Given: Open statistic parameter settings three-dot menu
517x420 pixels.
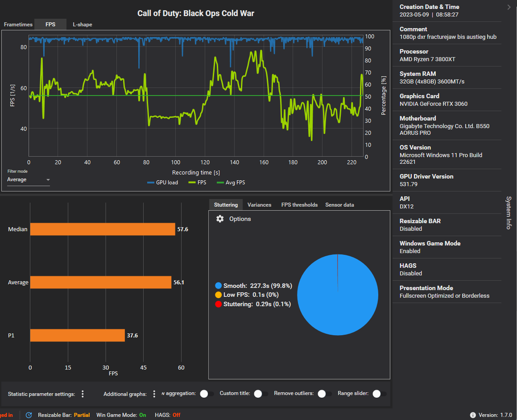Looking at the screenshot, I should tap(83, 394).
